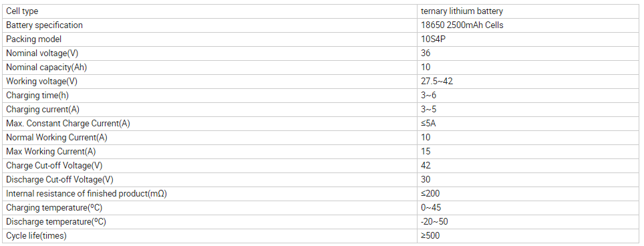Select the 27.5~42 working voltage value

click(437, 82)
